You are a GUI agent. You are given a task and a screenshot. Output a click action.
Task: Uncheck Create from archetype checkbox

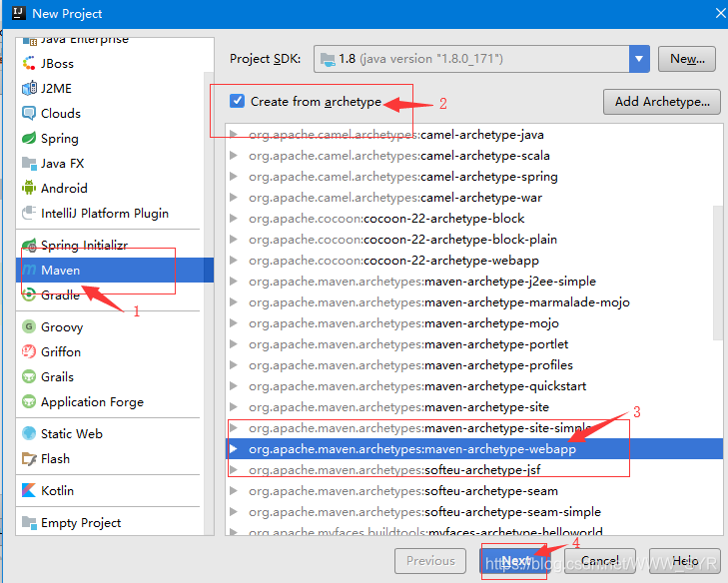(x=238, y=101)
